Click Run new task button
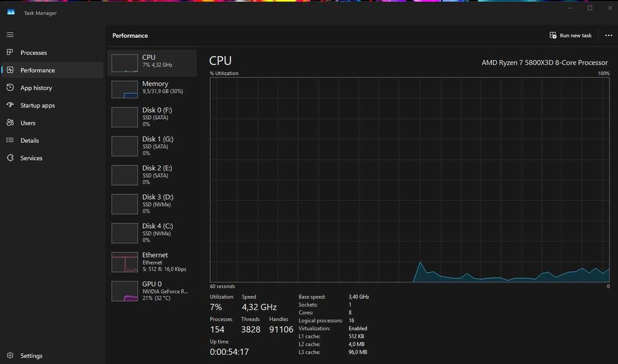Screen dimensions: 618x364 (570, 35)
